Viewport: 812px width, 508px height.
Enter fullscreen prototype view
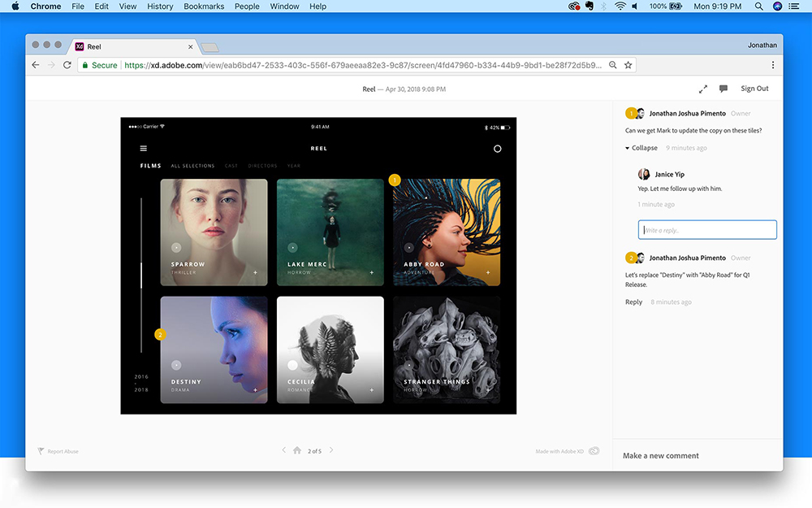pos(702,89)
